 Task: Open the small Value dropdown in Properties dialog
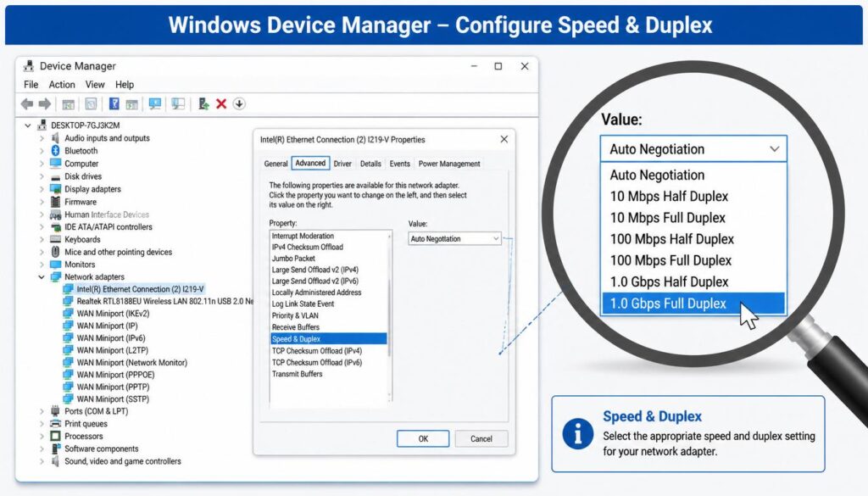[454, 238]
